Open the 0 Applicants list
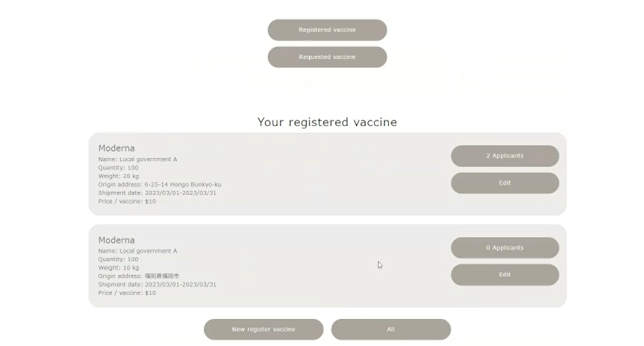This screenshot has height=346, width=644. 505,248
